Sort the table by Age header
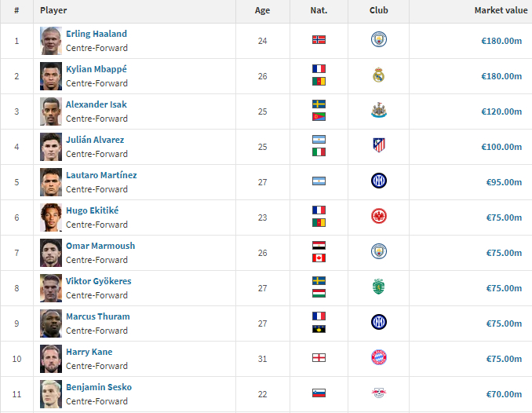532x413 pixels. (x=262, y=10)
